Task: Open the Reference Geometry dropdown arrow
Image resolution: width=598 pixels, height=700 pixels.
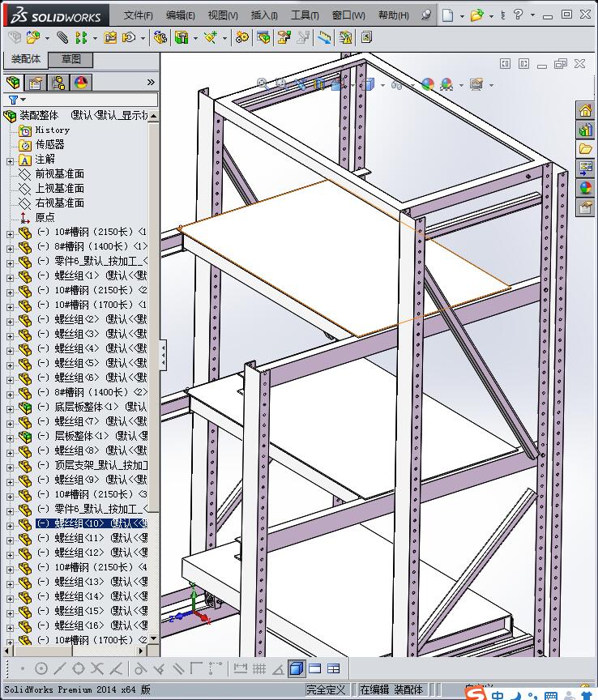Action: [224, 38]
